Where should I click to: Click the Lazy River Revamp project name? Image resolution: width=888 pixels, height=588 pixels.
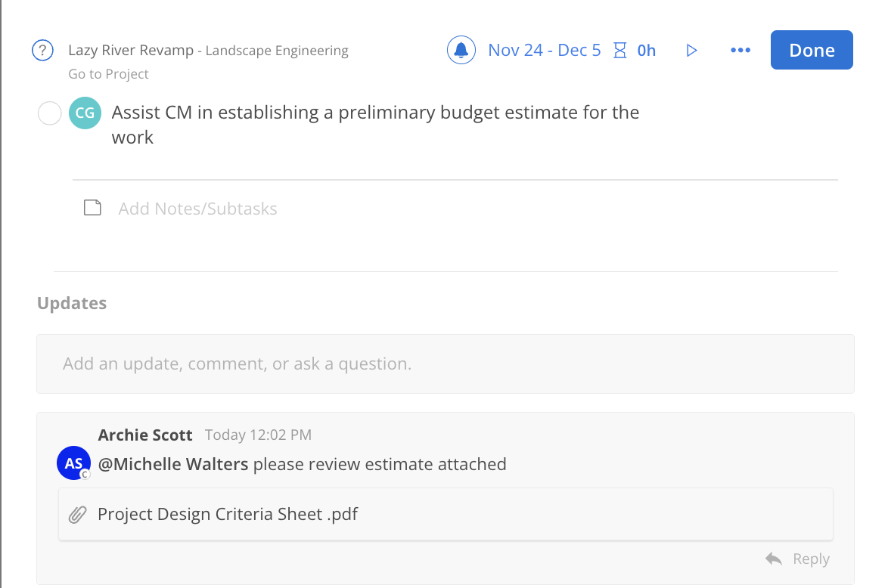(130, 51)
